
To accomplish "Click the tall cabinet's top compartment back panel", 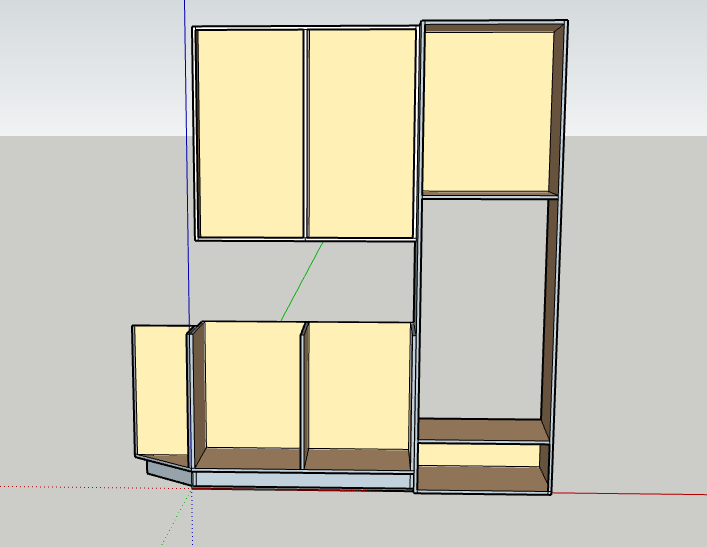I will [487, 108].
